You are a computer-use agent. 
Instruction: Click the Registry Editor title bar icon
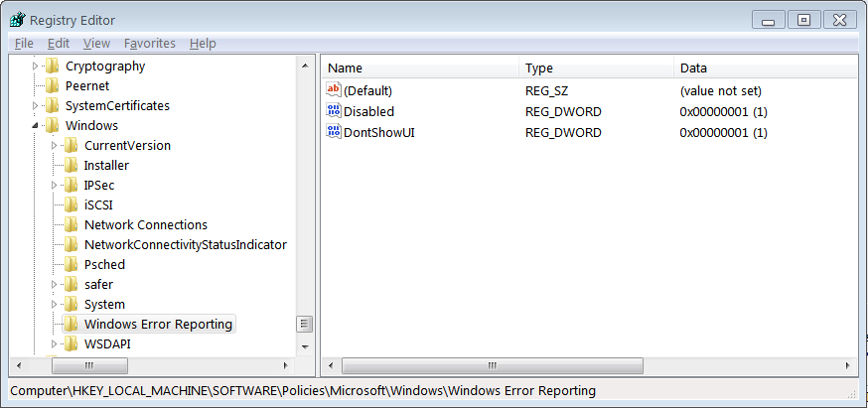point(17,21)
